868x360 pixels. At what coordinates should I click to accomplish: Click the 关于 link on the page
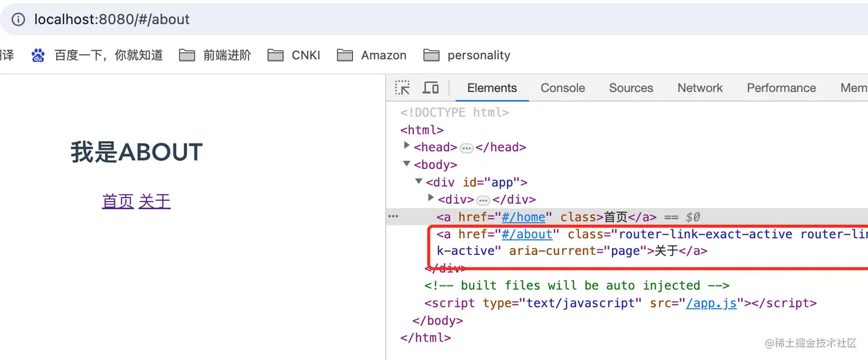pyautogui.click(x=154, y=202)
